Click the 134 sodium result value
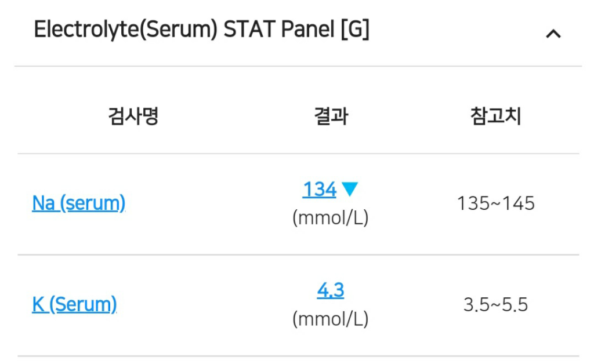This screenshot has height=364, width=594. [x=319, y=190]
